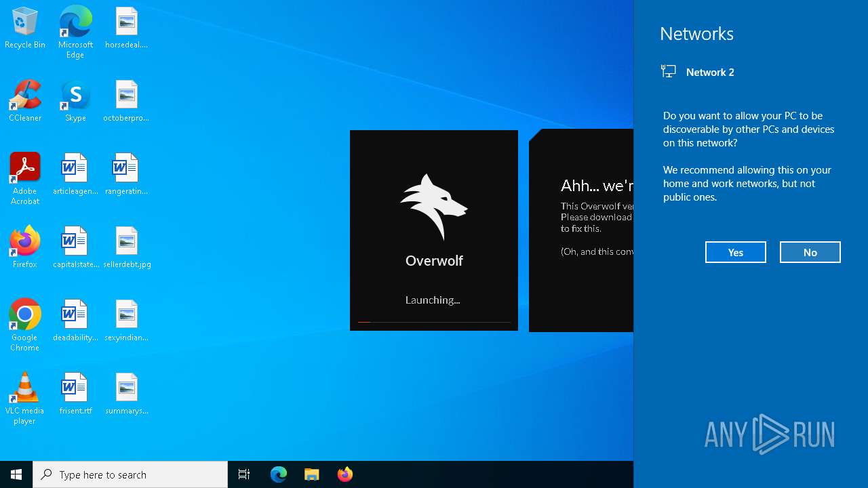Click the "Ahh... we'r" error heading
The image size is (868, 488).
(x=597, y=185)
